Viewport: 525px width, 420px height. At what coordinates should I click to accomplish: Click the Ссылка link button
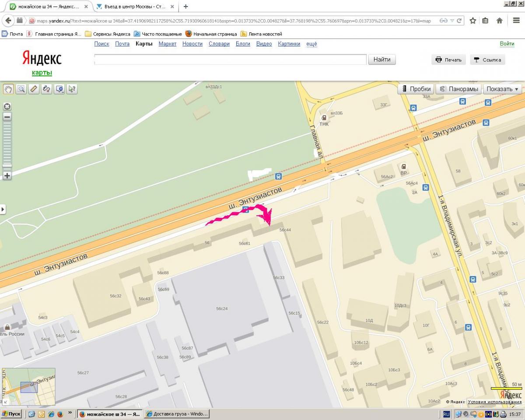click(x=487, y=60)
